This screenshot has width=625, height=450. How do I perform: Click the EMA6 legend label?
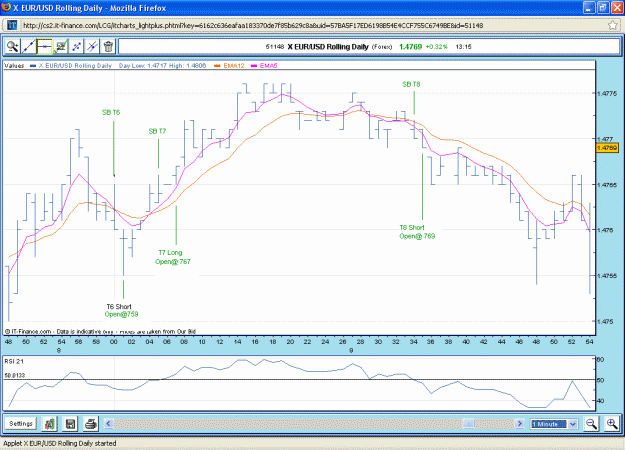click(x=268, y=66)
